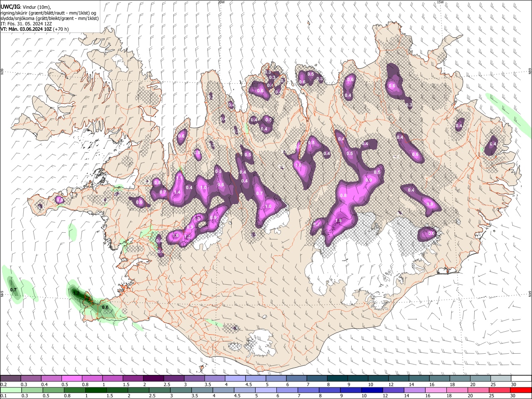Click the black '0.6' rain value on Reykjanes
This screenshot has height=399, width=532.
105,307
